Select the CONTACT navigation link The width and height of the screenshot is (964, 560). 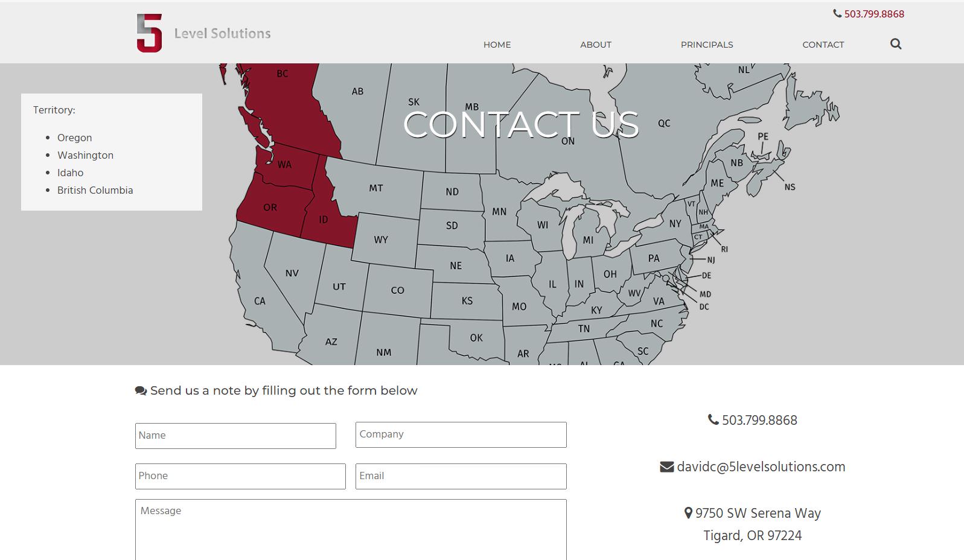click(823, 45)
